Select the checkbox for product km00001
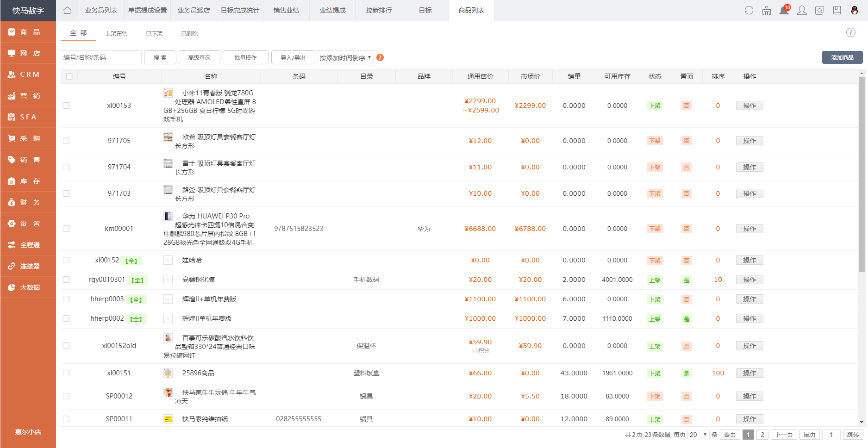 pyautogui.click(x=66, y=229)
